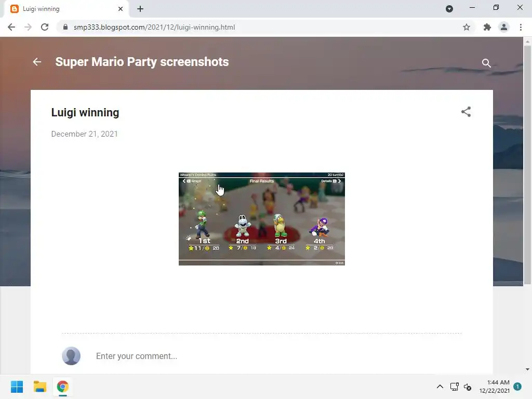This screenshot has width=532, height=399.
Task: Restore down the Chrome window
Action: click(496, 7)
